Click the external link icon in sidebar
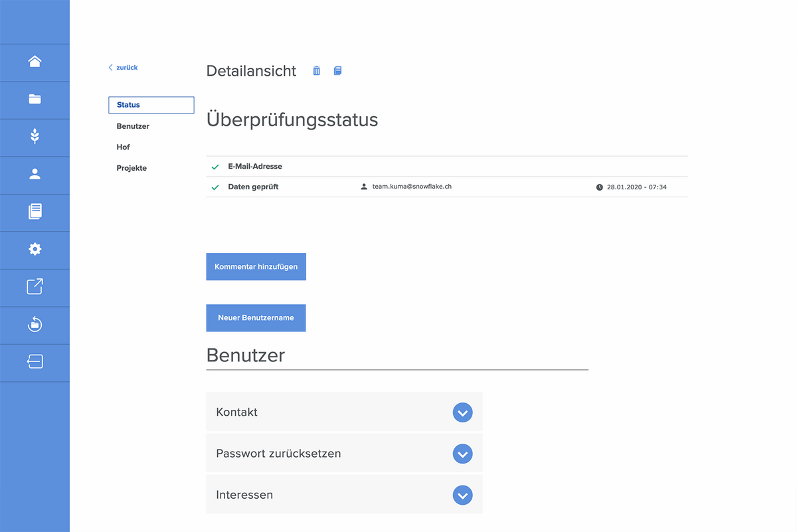Image resolution: width=797 pixels, height=532 pixels. pos(35,286)
